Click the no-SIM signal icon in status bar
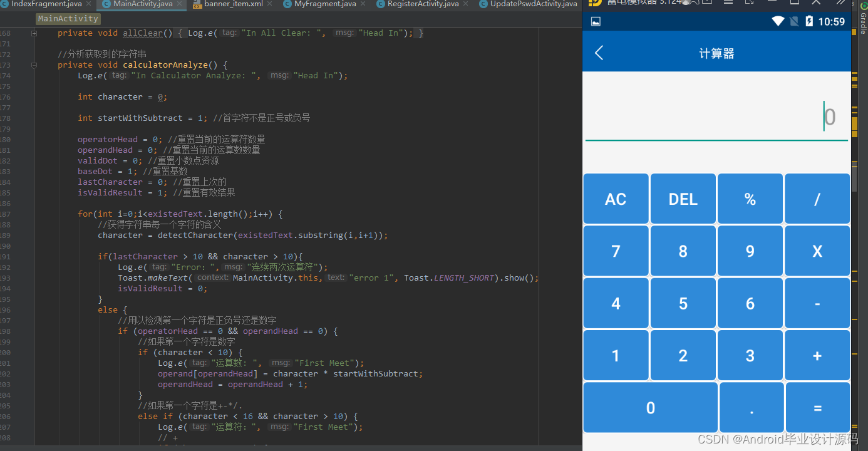The width and height of the screenshot is (868, 451). tap(794, 21)
